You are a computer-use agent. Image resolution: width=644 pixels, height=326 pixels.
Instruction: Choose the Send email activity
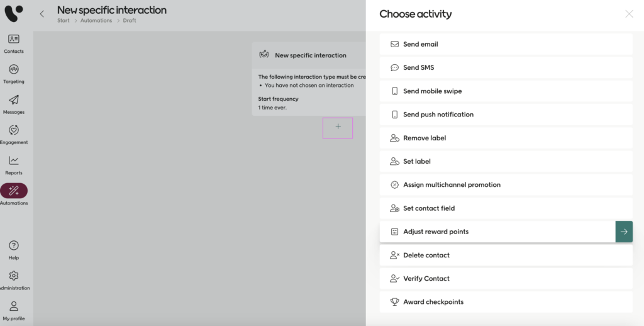click(420, 45)
